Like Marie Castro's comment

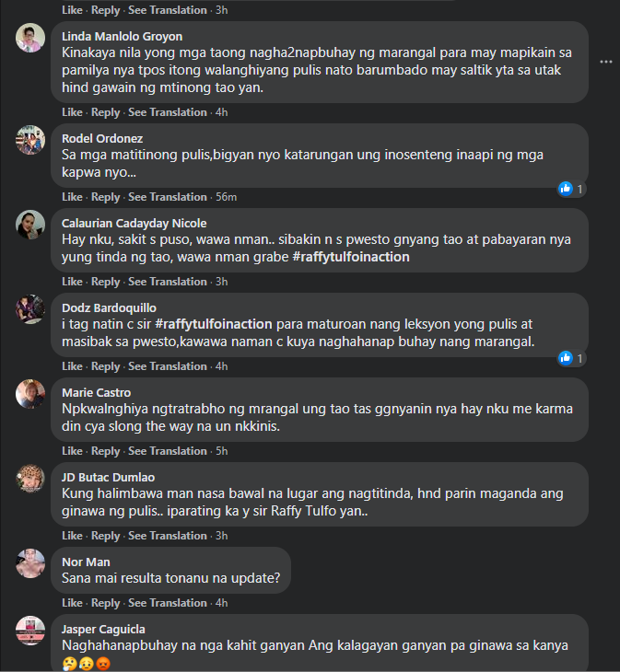(x=72, y=451)
